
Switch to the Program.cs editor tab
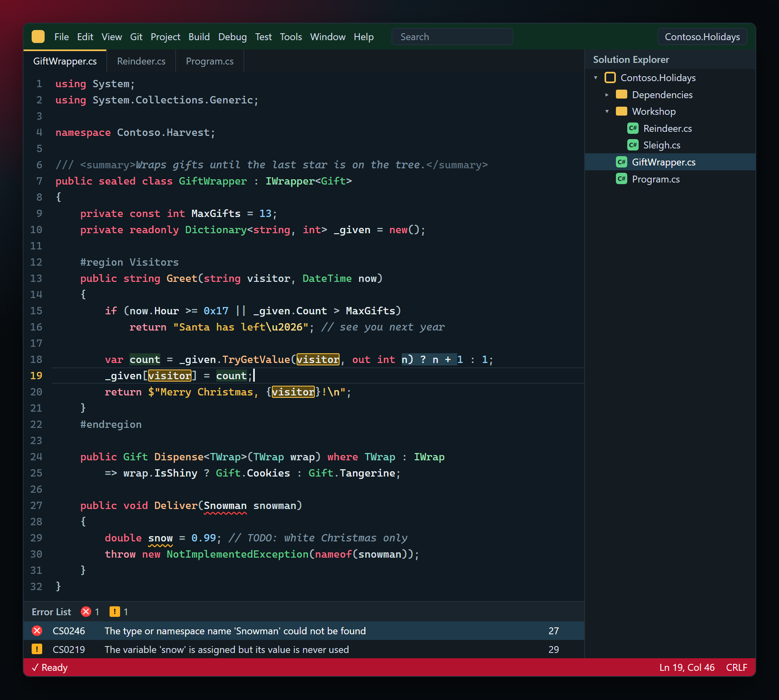210,61
